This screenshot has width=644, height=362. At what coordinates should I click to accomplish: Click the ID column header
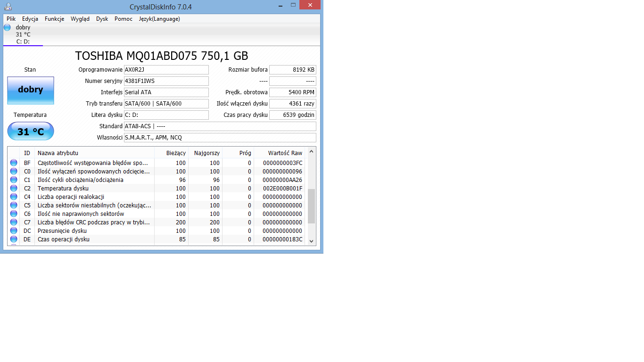tap(27, 153)
